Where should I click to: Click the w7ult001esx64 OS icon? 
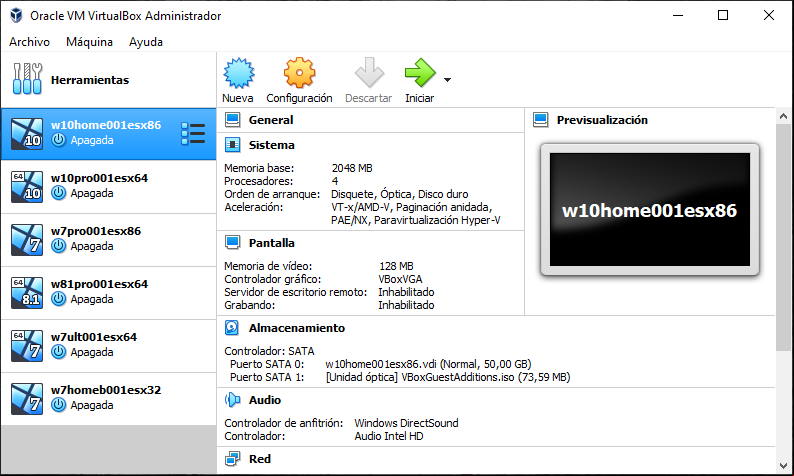click(x=27, y=346)
